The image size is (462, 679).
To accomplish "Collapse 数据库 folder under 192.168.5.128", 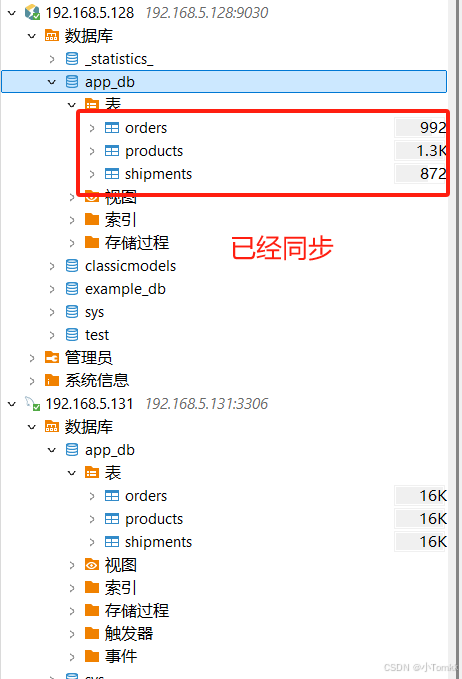I will (32, 36).
